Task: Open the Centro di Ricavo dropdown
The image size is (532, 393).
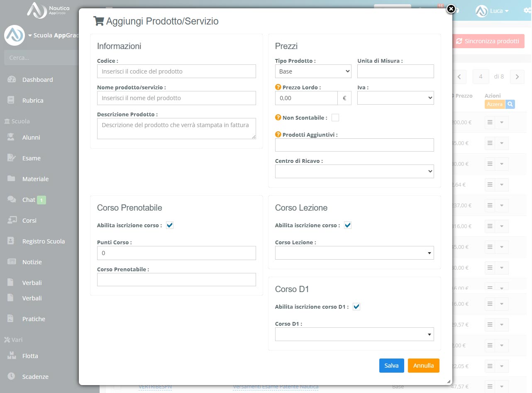Action: (354, 171)
